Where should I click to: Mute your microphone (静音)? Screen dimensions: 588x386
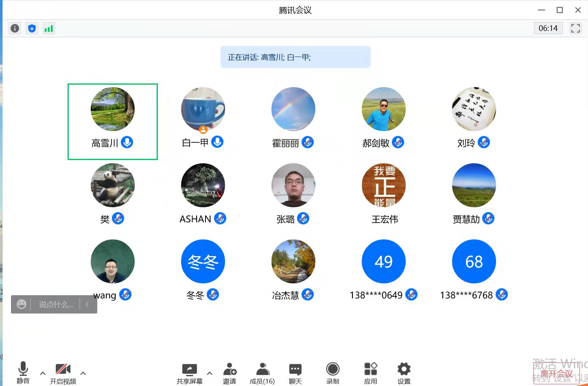click(23, 372)
